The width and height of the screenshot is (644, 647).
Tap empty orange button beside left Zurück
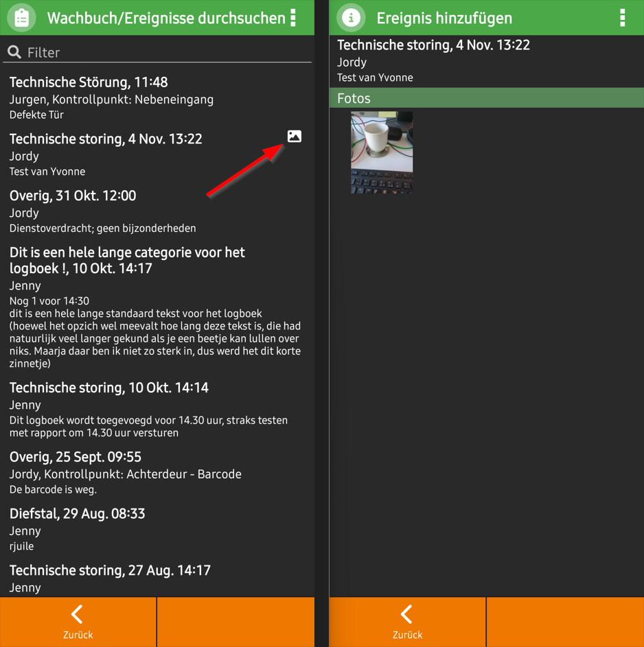click(235, 622)
